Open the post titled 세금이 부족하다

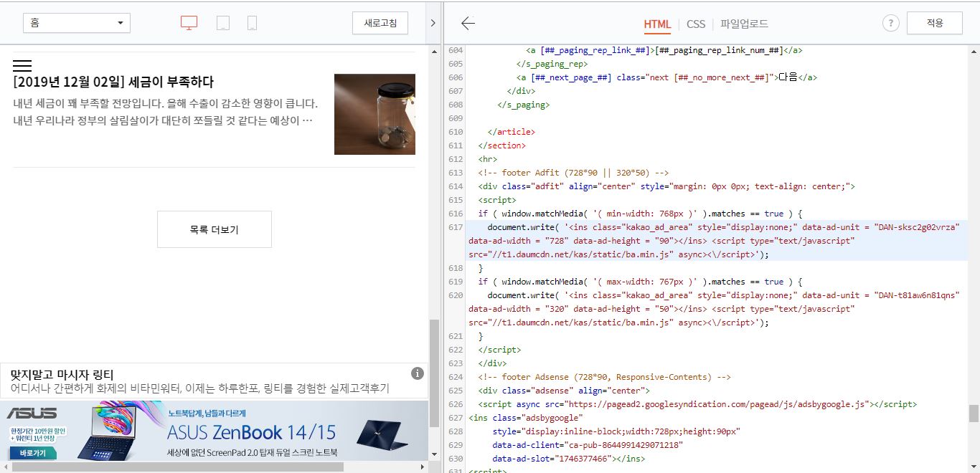113,82
